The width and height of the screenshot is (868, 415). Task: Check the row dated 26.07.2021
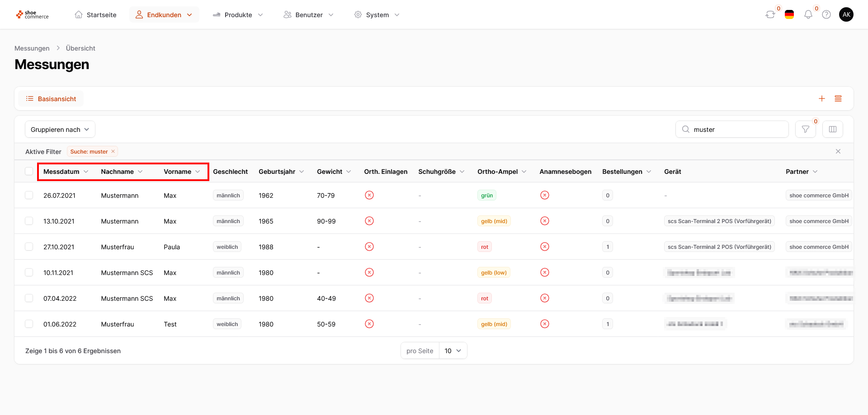tap(29, 195)
